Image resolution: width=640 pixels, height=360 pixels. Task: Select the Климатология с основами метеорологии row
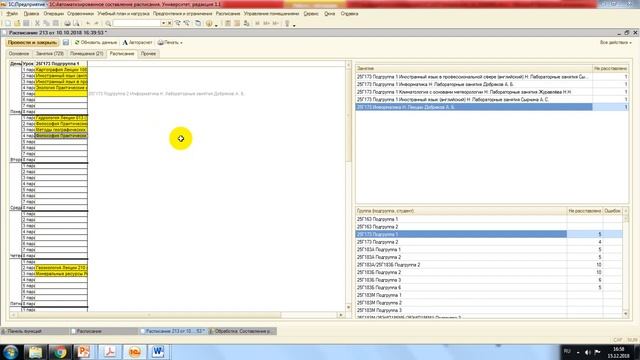coord(492,92)
